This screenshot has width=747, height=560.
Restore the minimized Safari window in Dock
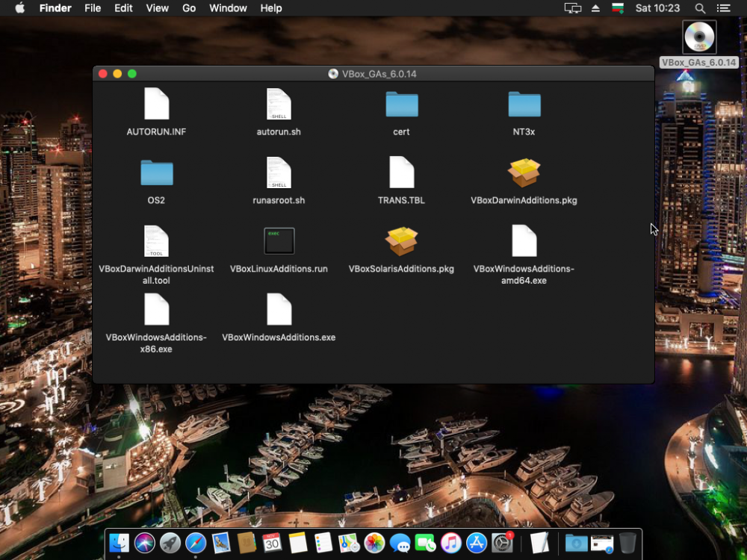point(602,544)
